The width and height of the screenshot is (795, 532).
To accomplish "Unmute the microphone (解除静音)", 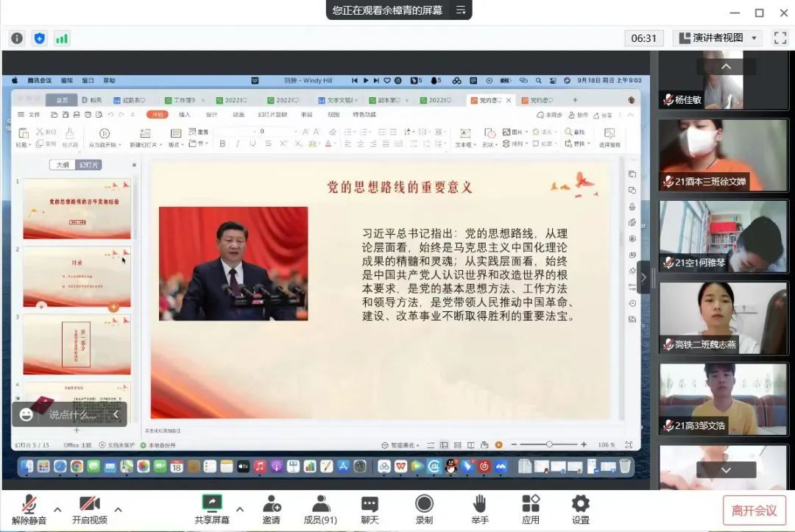I will (29, 510).
